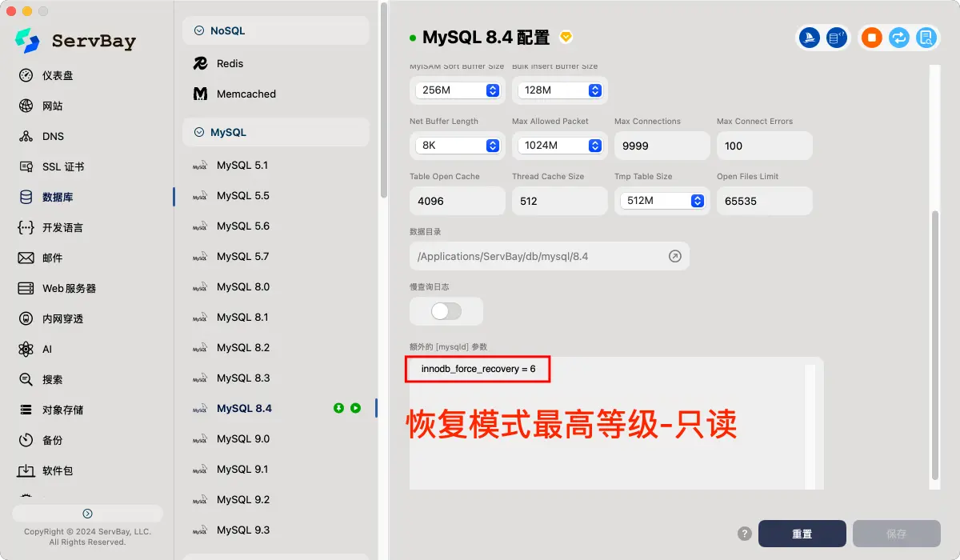Click the yellow badge next to the title

[x=566, y=37]
